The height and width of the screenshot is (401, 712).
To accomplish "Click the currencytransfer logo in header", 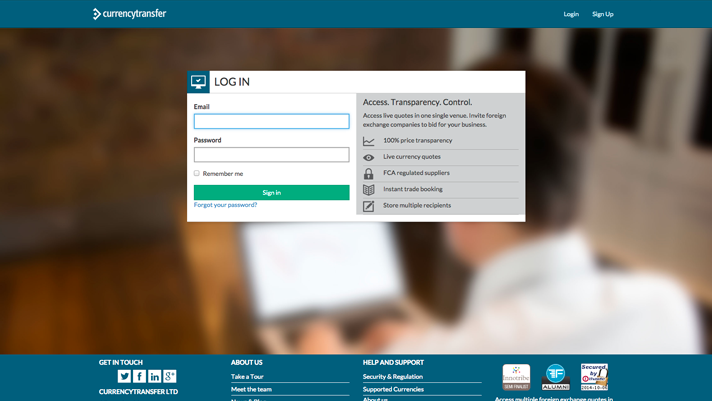I will (x=130, y=14).
